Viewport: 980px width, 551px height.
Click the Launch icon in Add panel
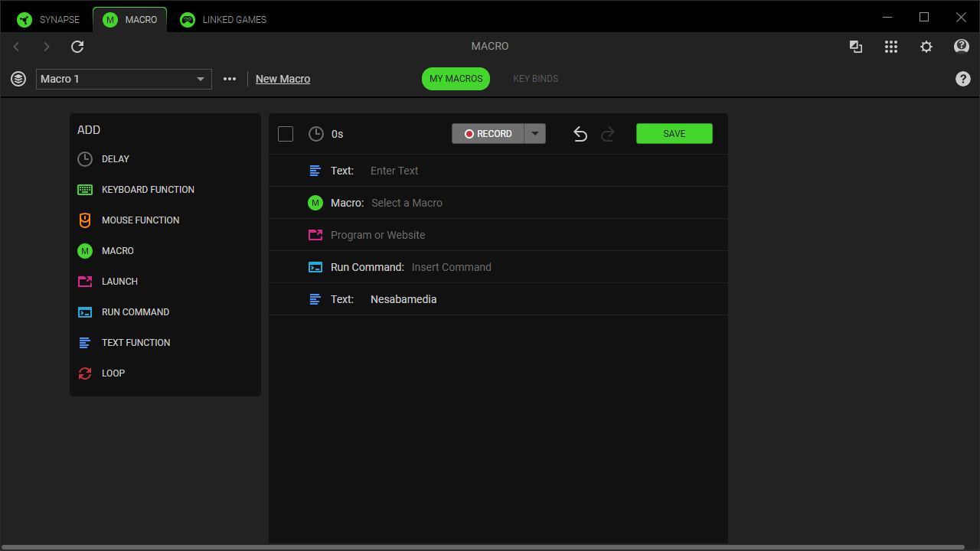click(x=85, y=282)
